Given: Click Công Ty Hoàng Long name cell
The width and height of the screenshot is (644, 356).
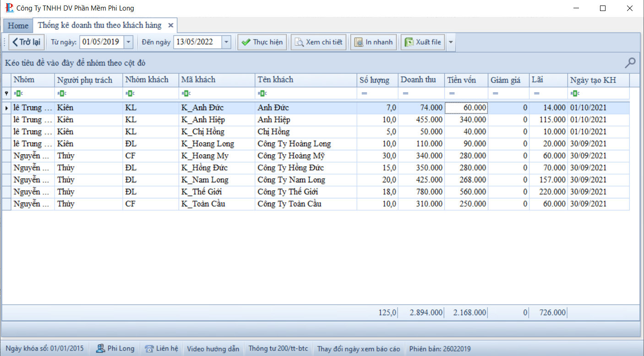Looking at the screenshot, I should click(306, 144).
